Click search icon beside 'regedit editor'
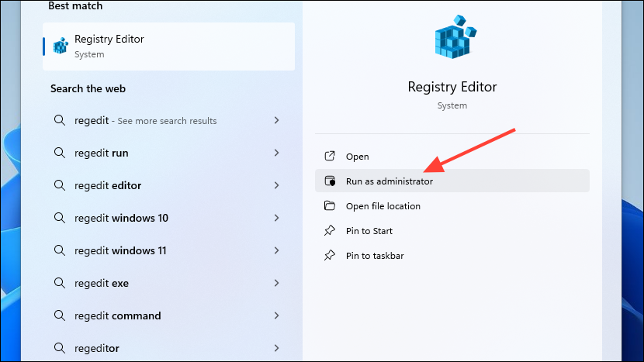Viewport: 644px width, 362px height. click(60, 185)
